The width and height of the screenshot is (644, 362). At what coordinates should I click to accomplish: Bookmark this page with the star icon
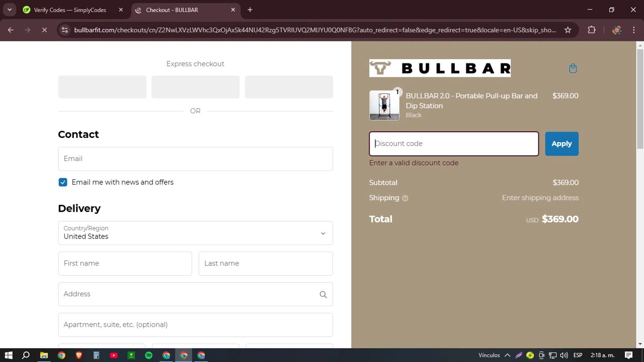point(568,30)
